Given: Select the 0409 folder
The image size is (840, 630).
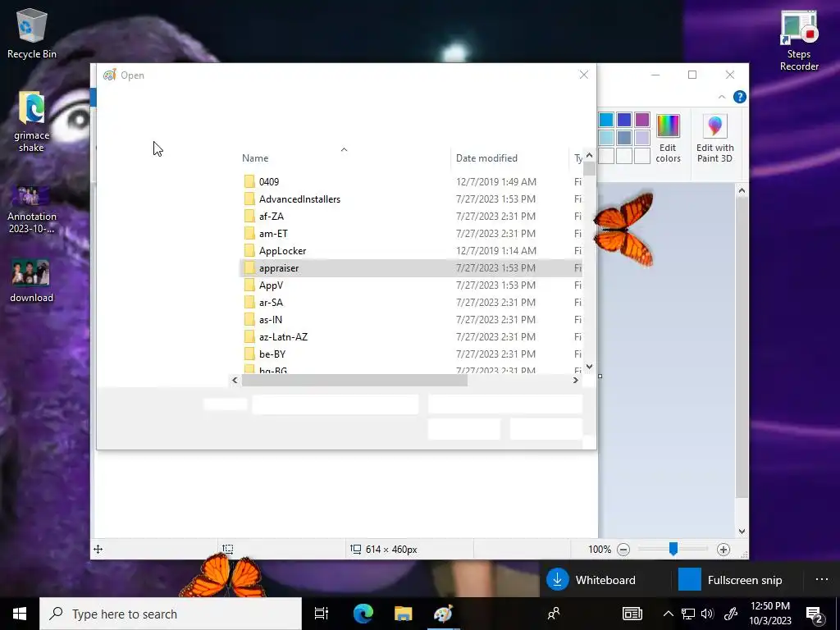Looking at the screenshot, I should pyautogui.click(x=411, y=181).
